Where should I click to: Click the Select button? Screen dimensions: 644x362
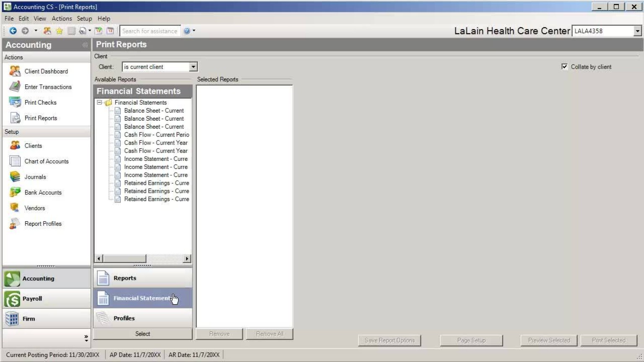(143, 334)
